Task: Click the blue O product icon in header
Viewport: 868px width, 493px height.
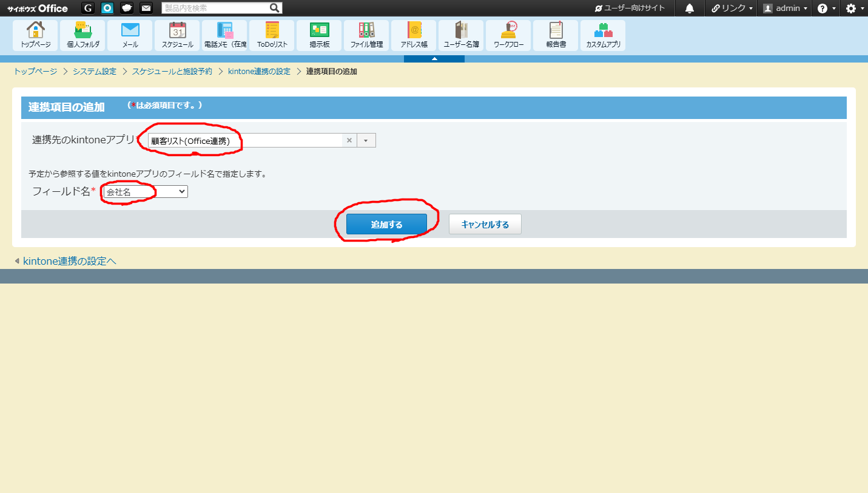Action: click(x=107, y=8)
